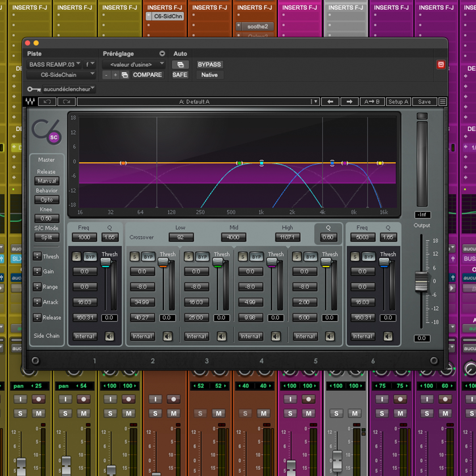Click the key input icon
Image resolution: width=476 pixels, height=476 pixels.
tap(34, 89)
